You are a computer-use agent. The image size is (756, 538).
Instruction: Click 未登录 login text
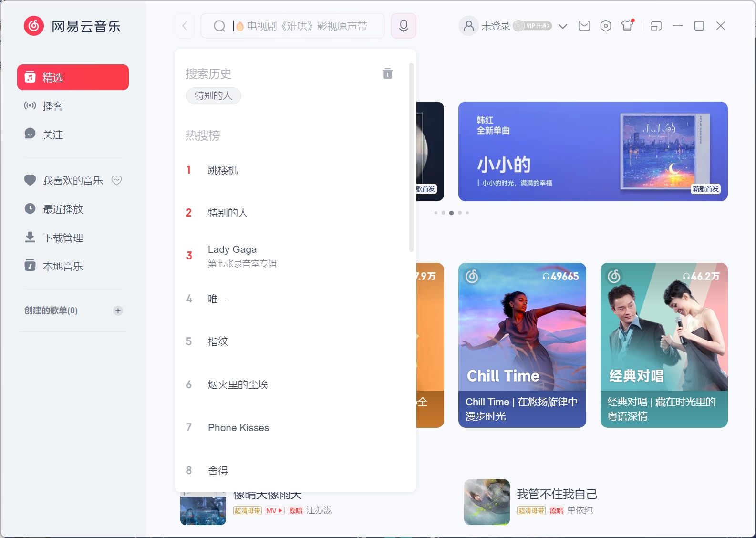pyautogui.click(x=496, y=26)
